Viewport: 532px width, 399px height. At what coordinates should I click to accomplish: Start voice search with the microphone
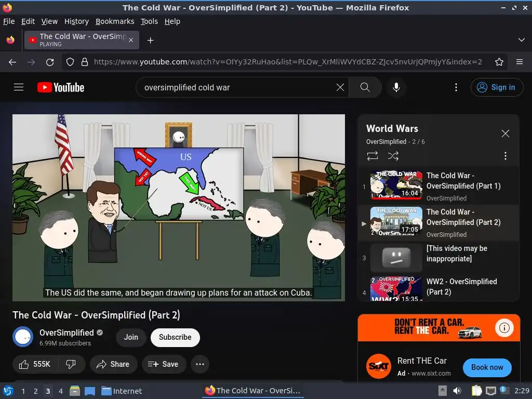[x=396, y=87]
